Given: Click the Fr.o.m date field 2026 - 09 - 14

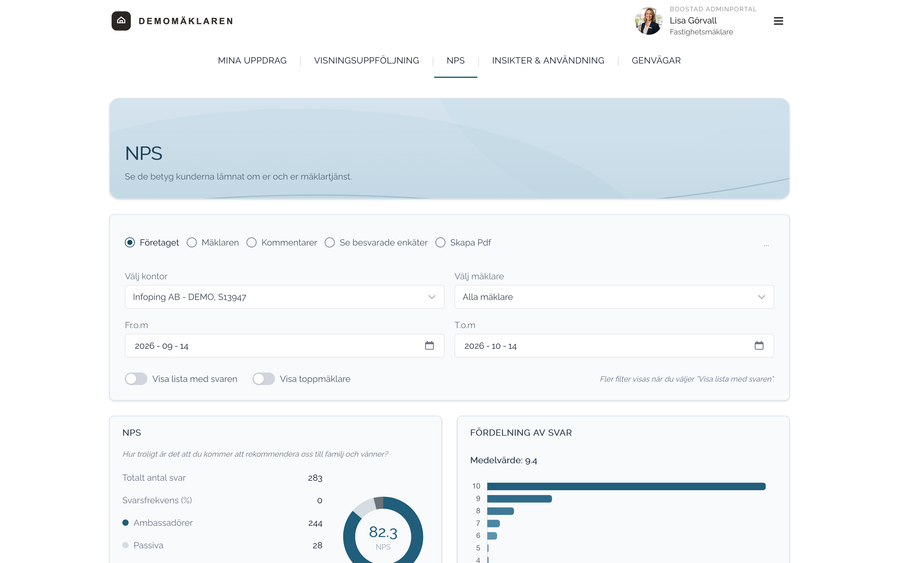Looking at the screenshot, I should [x=284, y=345].
